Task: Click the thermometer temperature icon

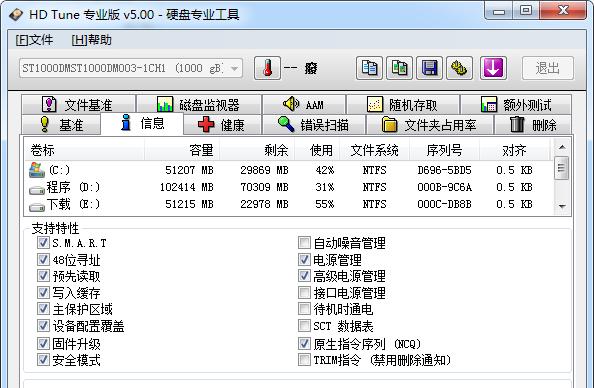Action: point(267,68)
